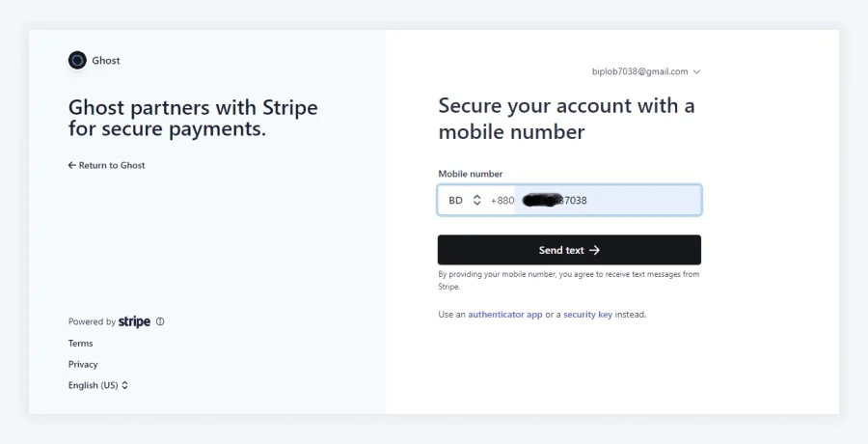Open the Terms link

[x=80, y=343]
